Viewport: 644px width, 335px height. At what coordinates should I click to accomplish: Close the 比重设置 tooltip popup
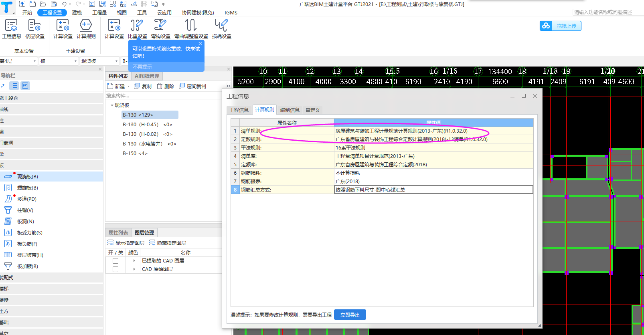tap(200, 43)
